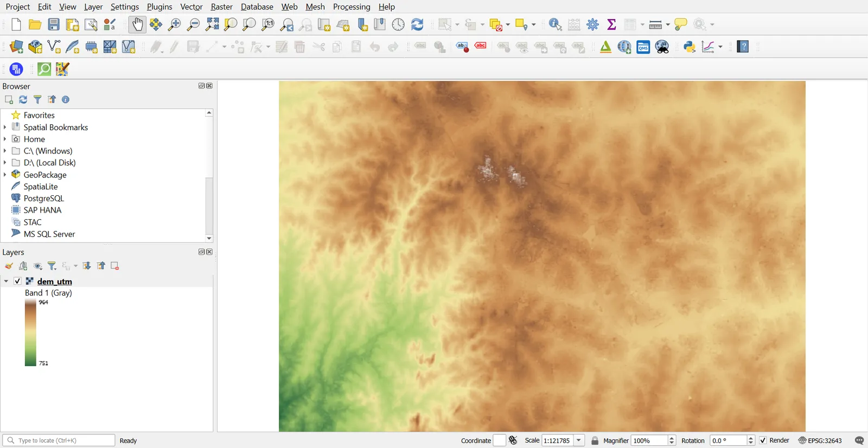Toggle dem_utm layer visibility checkbox
Viewport: 868px width, 448px height.
18,281
